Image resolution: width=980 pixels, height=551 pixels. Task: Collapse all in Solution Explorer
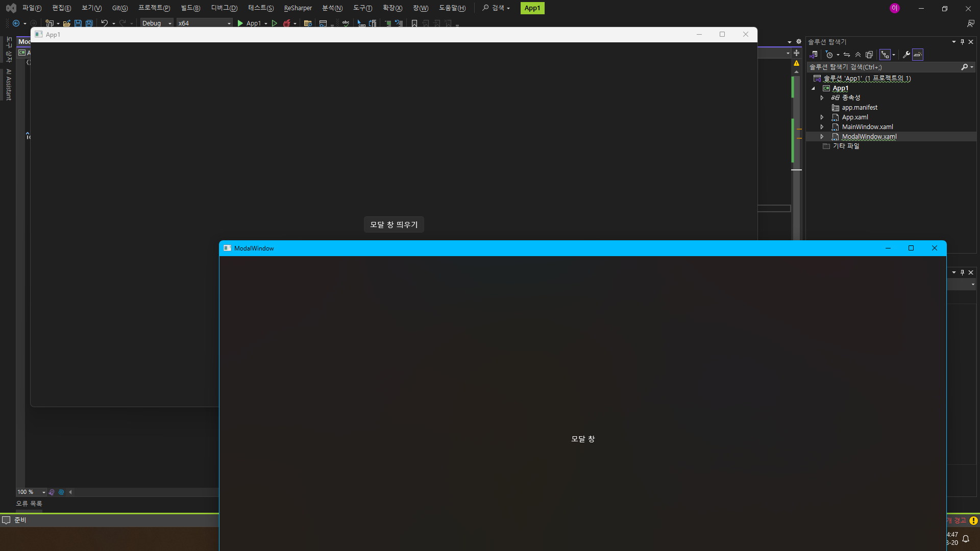tap(858, 55)
